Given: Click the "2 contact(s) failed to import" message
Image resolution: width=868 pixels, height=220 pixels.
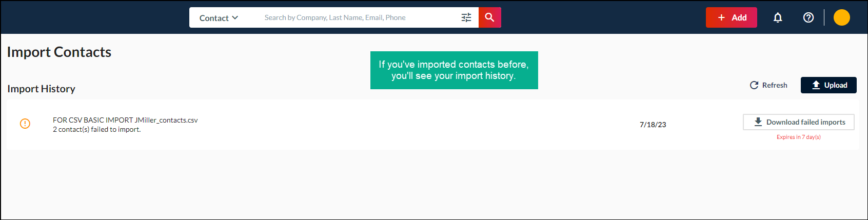Looking at the screenshot, I should 97,129.
